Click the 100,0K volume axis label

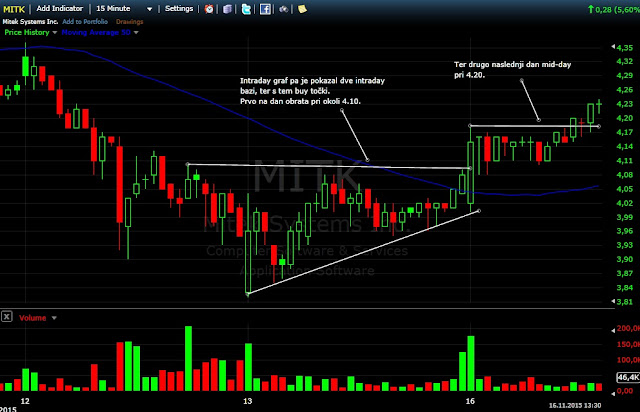628,360
